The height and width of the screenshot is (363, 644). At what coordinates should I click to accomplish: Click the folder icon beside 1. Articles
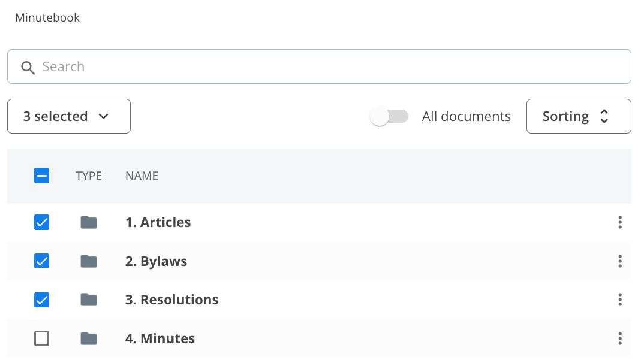click(89, 223)
